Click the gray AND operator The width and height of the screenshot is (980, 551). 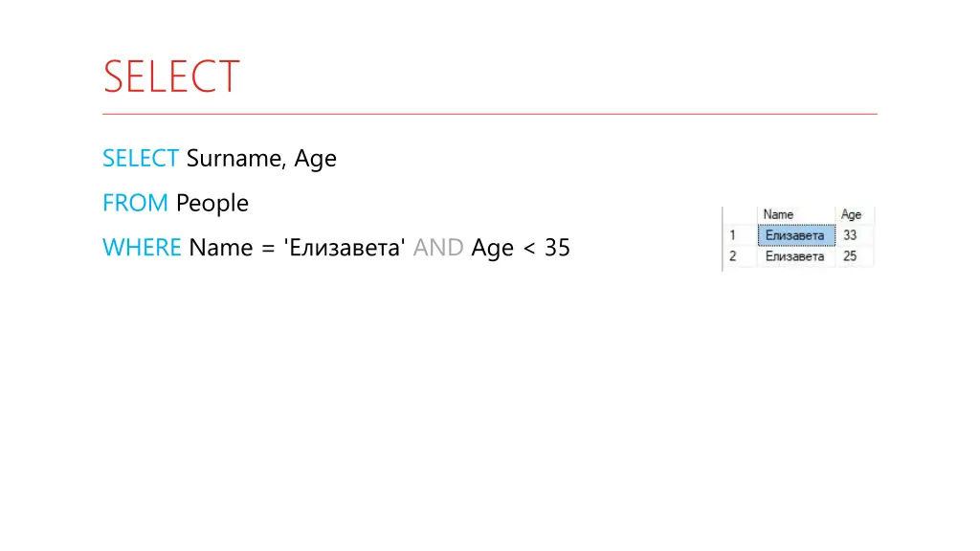coord(438,248)
